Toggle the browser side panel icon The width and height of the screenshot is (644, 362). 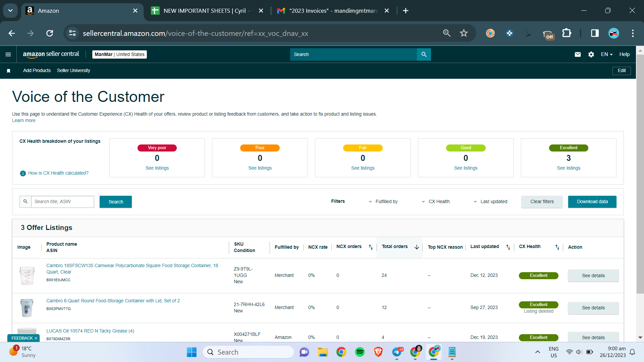595,33
